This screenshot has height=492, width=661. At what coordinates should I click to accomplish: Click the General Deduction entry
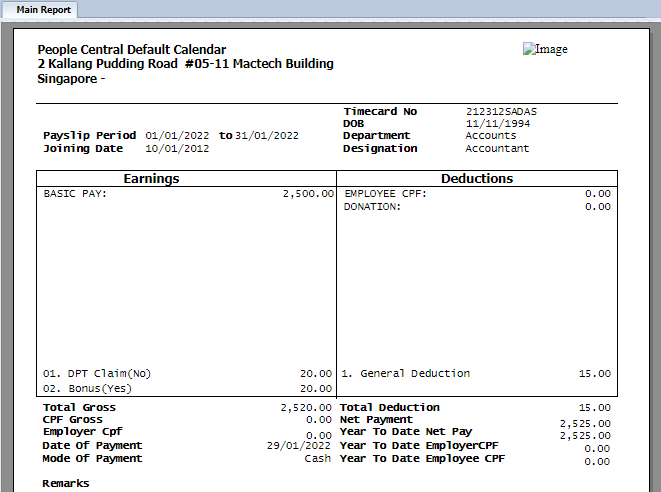405,373
